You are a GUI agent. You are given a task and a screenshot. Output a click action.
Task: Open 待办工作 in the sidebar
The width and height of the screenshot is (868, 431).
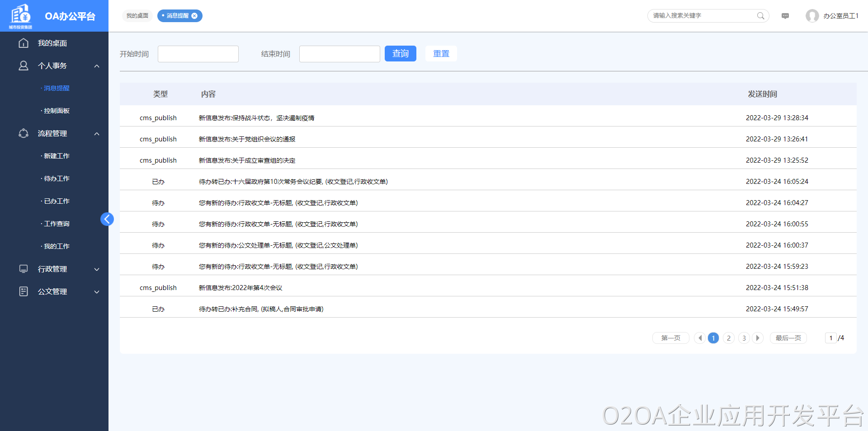(x=57, y=178)
